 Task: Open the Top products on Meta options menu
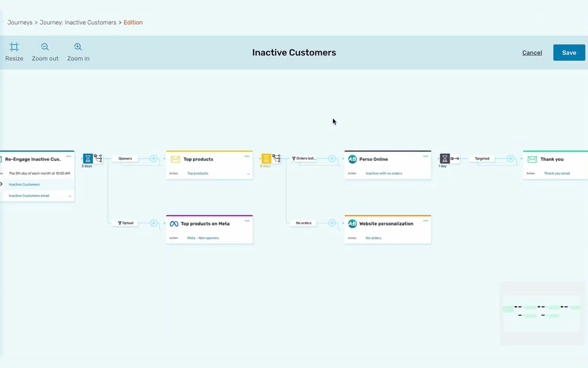247,221
